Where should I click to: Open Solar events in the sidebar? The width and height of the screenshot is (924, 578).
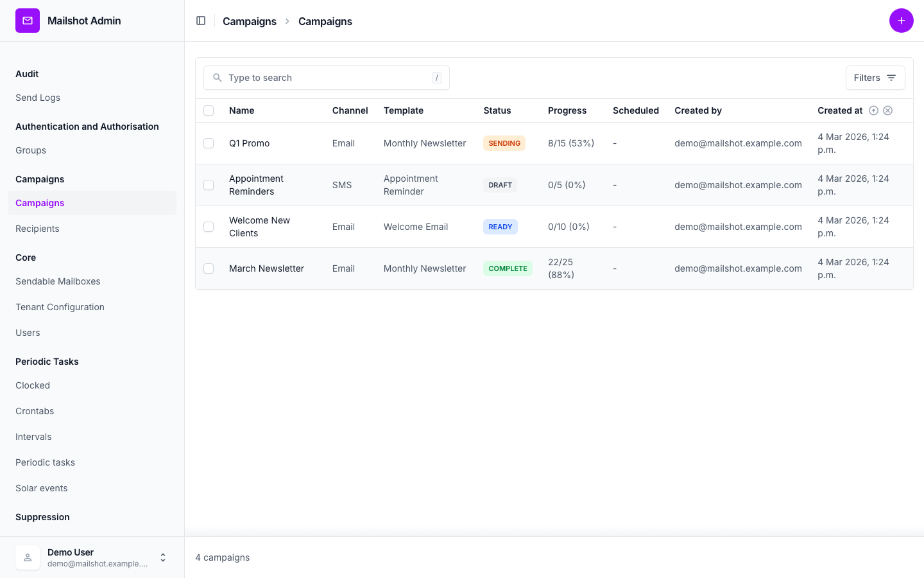42,488
